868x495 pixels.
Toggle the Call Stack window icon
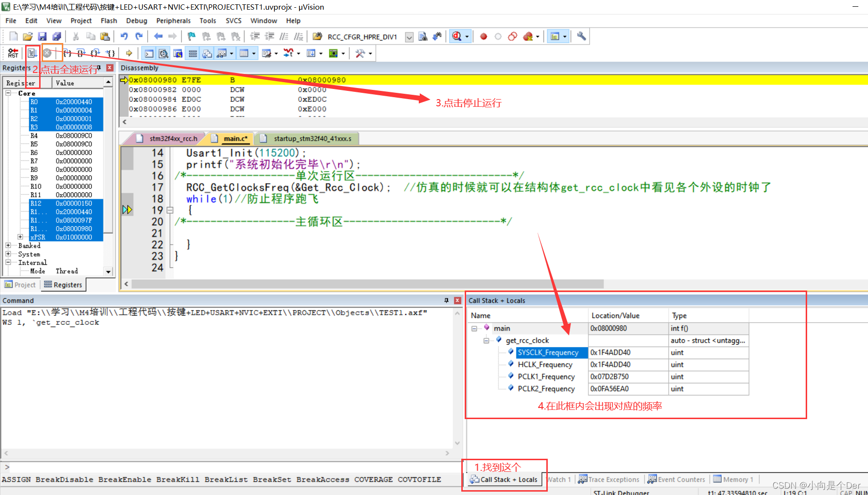click(x=207, y=53)
